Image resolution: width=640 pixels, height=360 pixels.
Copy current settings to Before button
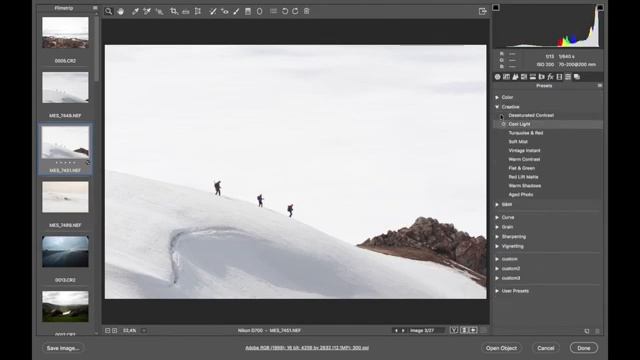[473, 330]
